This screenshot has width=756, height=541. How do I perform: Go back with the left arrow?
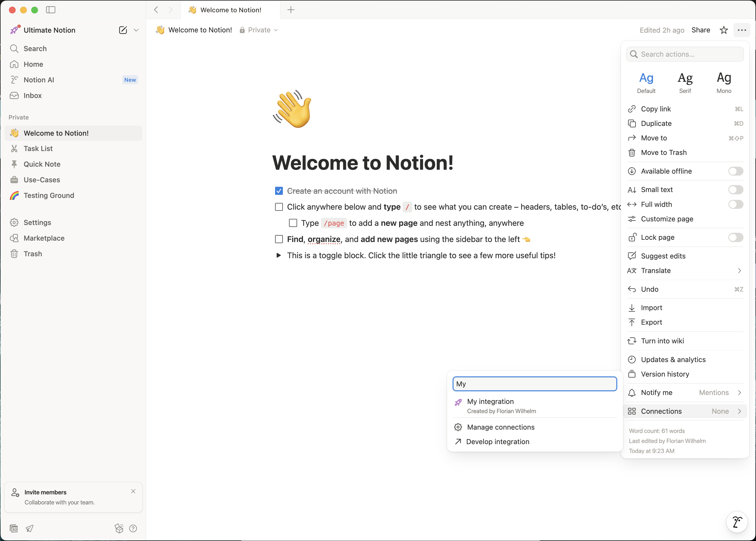point(156,10)
